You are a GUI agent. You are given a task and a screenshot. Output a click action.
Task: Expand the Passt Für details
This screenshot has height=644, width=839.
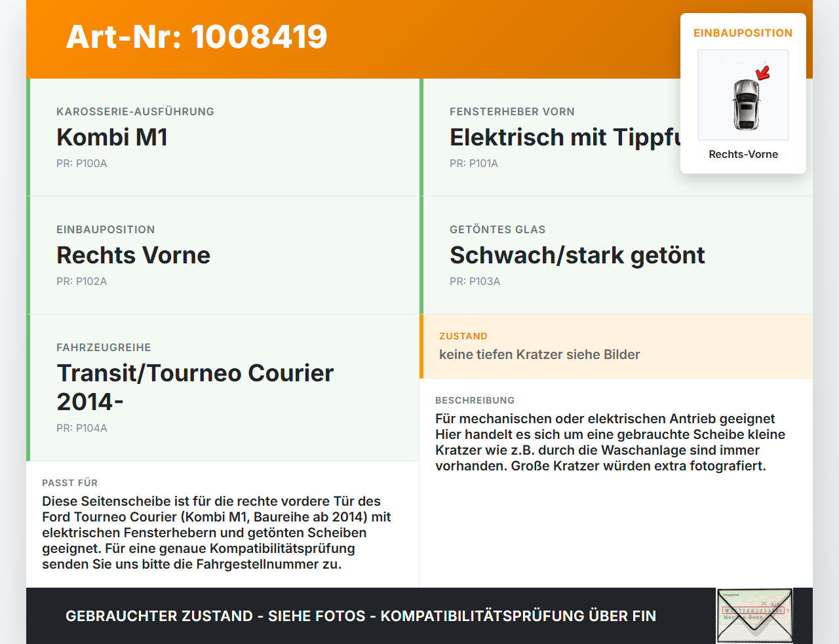(x=223, y=524)
